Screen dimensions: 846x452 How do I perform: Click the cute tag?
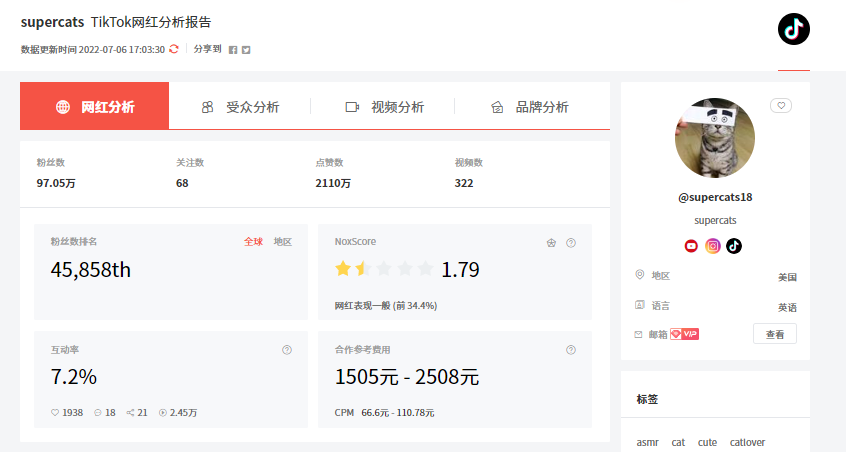pyautogui.click(x=707, y=442)
